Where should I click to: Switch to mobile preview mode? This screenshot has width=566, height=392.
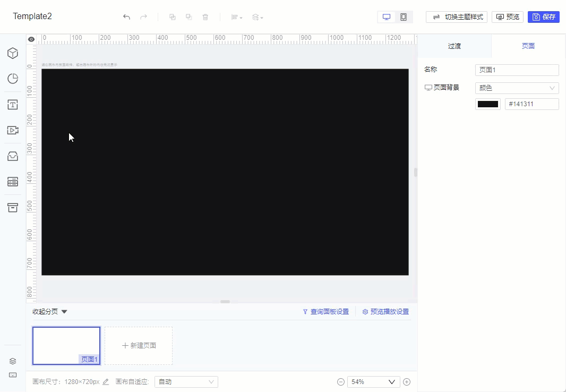404,16
